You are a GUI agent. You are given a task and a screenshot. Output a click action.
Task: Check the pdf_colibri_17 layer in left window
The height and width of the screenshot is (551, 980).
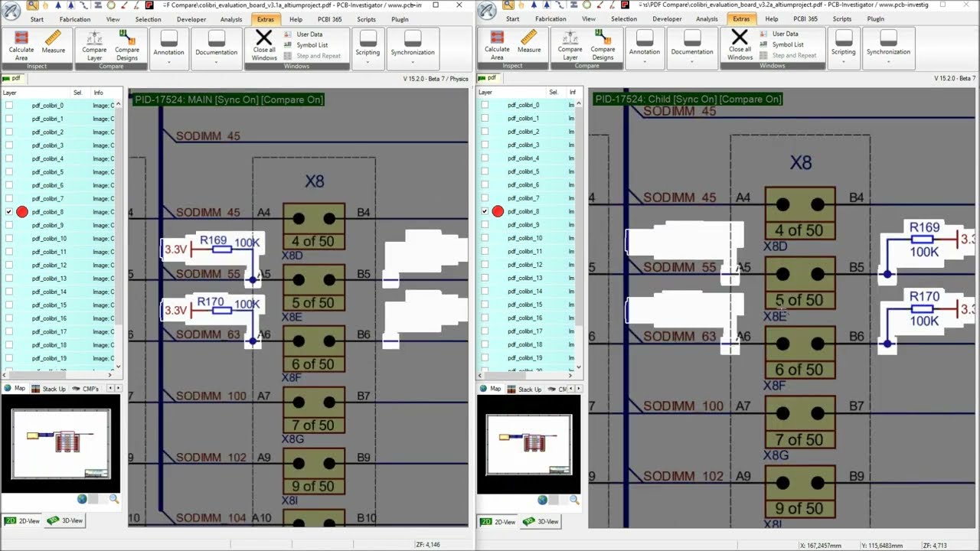(x=9, y=331)
